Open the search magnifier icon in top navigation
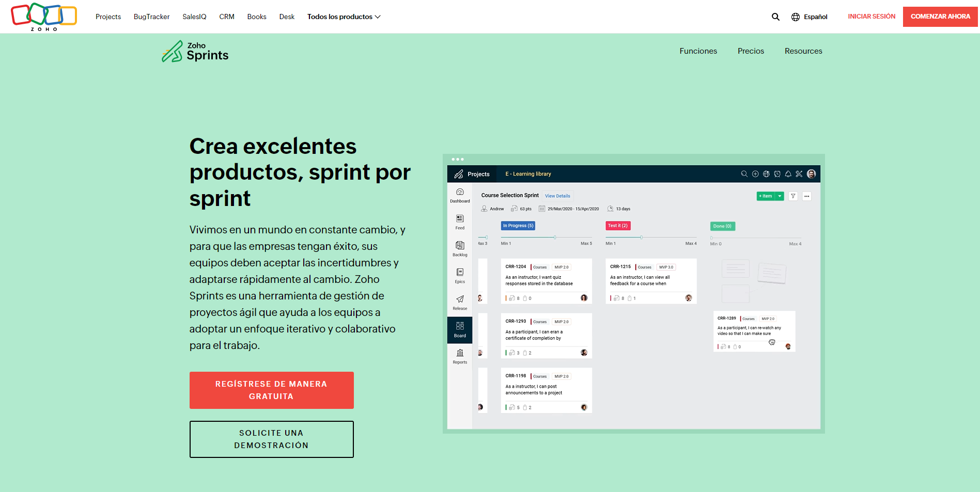Viewport: 980px width, 492px height. point(775,17)
